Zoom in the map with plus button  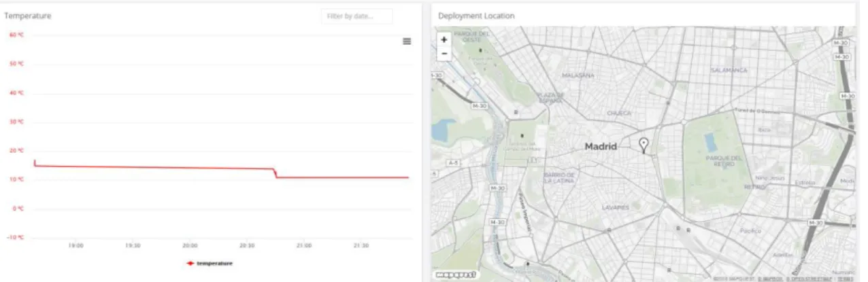(x=444, y=40)
